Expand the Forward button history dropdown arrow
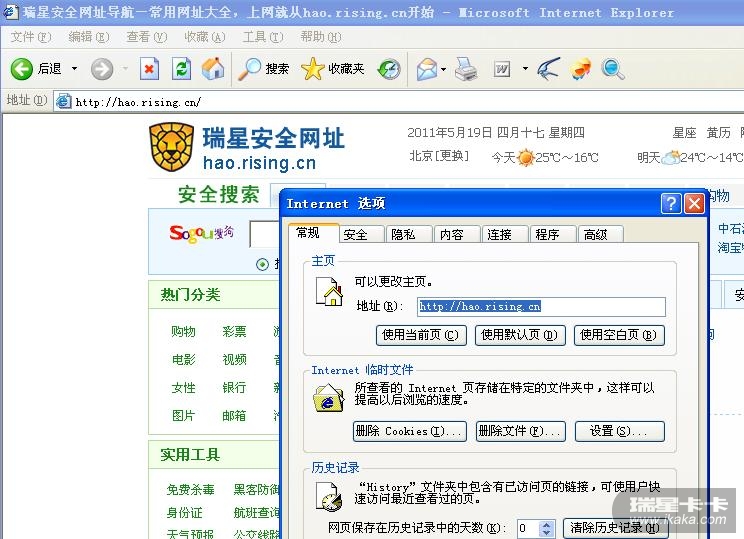 [125, 69]
